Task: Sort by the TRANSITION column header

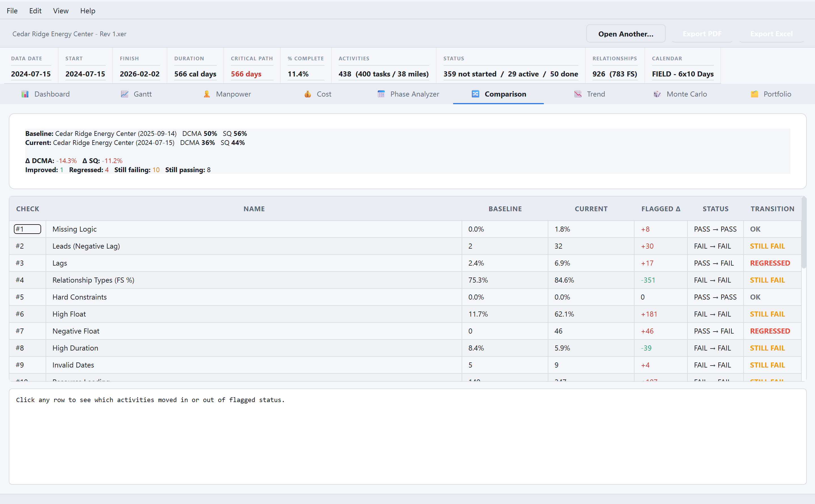Action: [x=772, y=209]
